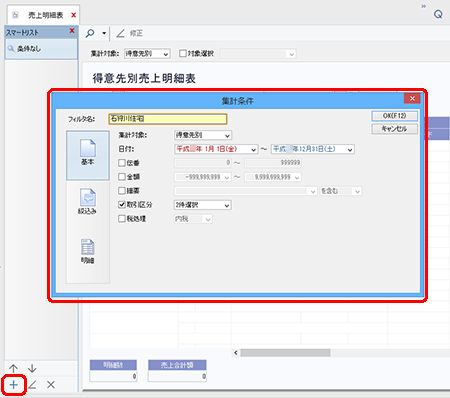
Task: Select the 基本 page icon in dialog
Action: pos(88,155)
